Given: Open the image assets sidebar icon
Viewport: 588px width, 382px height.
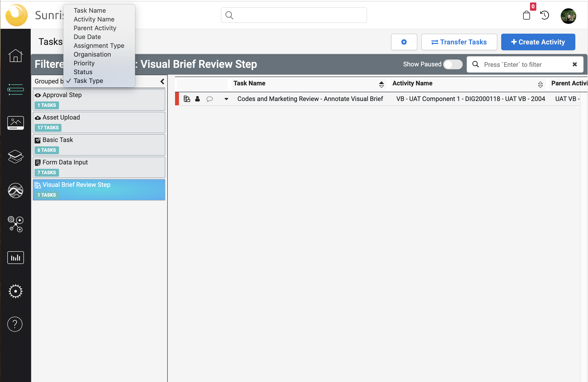Looking at the screenshot, I should pyautogui.click(x=15, y=123).
